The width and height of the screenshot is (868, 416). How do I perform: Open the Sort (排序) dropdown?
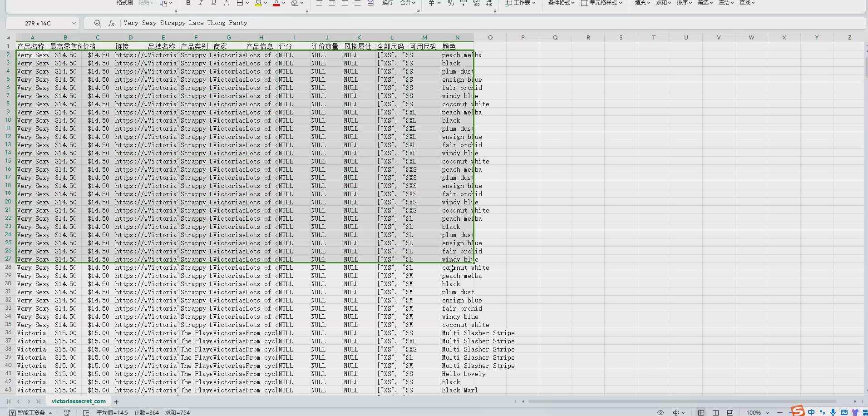coord(684,3)
